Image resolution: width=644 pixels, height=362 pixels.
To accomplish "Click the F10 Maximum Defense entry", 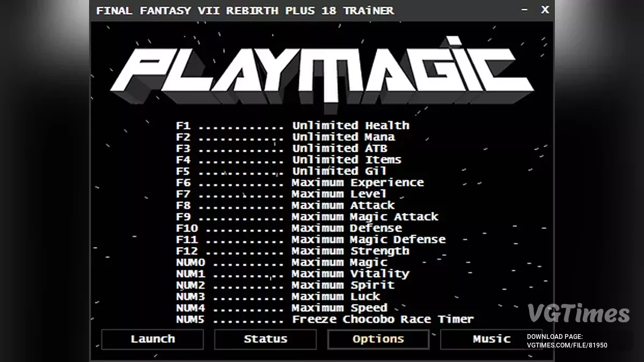I will click(289, 228).
